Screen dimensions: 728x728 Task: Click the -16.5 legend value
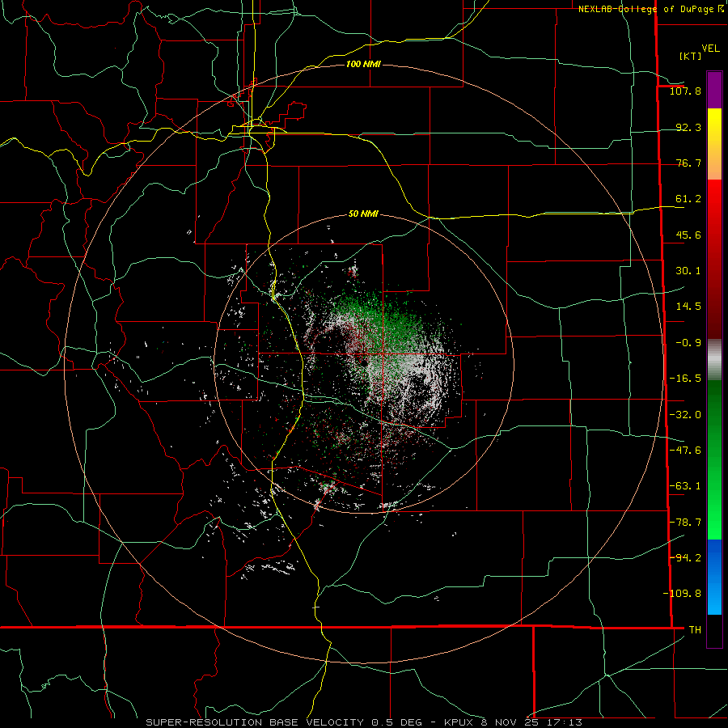point(685,379)
